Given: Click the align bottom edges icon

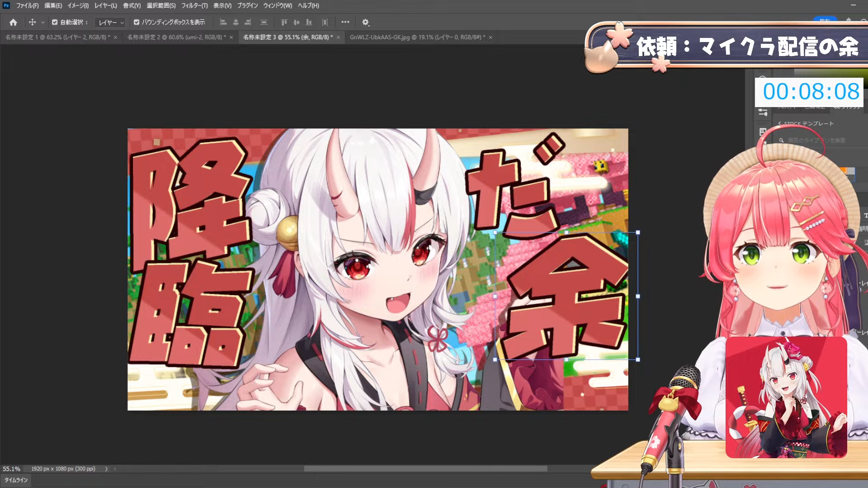Looking at the screenshot, I should (x=309, y=22).
